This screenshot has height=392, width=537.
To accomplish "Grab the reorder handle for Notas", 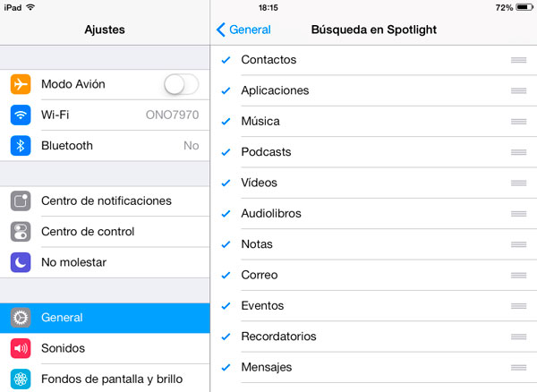I will click(518, 244).
